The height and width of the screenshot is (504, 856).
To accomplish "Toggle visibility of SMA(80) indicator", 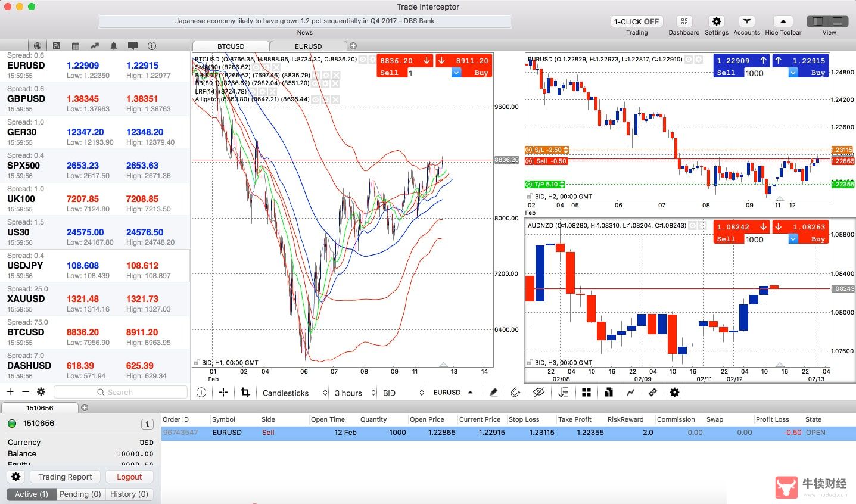I will (256, 67).
